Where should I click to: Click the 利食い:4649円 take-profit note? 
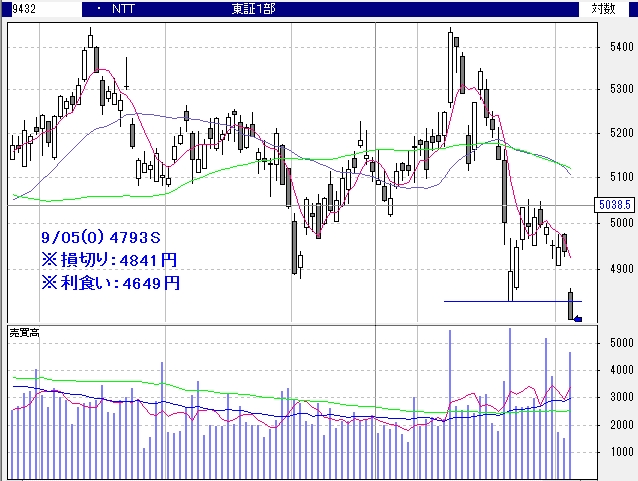pos(110,282)
